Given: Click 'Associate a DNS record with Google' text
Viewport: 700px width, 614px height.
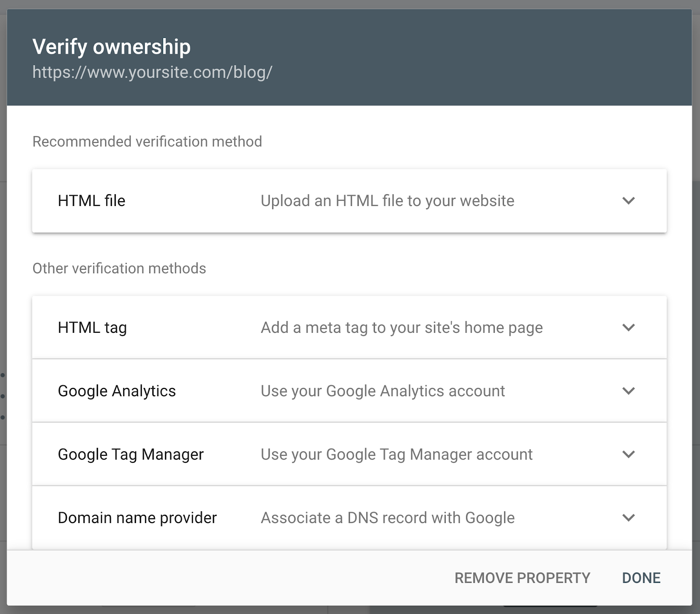Looking at the screenshot, I should (x=387, y=518).
